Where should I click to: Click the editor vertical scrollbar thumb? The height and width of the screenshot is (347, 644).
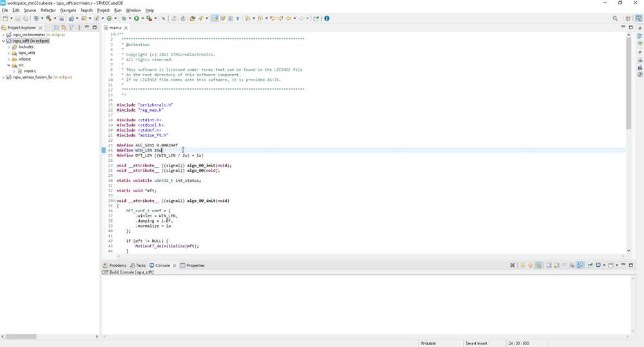[629, 83]
